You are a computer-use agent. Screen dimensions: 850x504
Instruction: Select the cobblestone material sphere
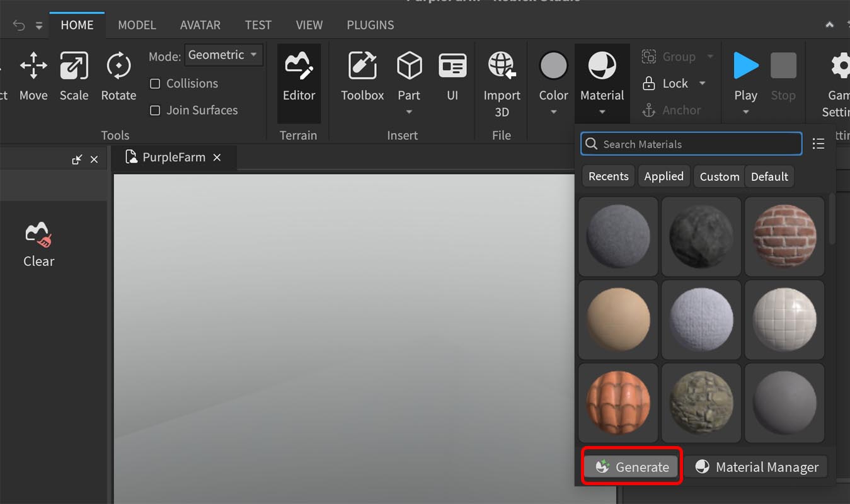701,403
